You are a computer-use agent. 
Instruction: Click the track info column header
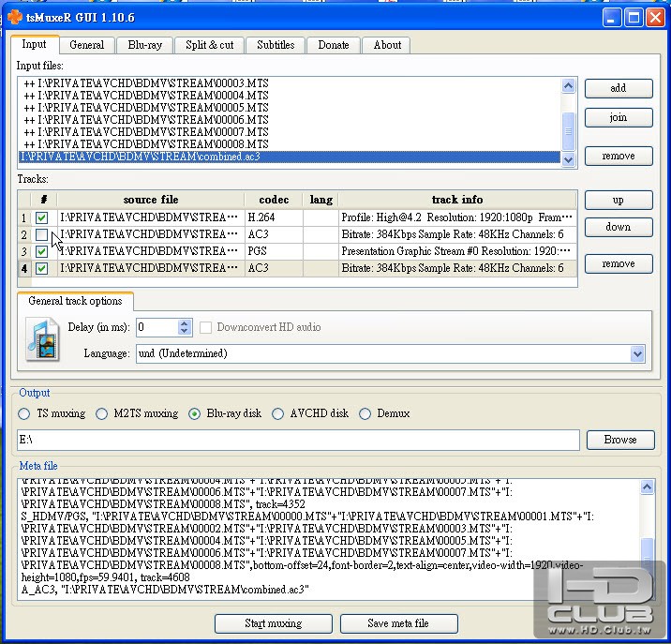point(457,200)
